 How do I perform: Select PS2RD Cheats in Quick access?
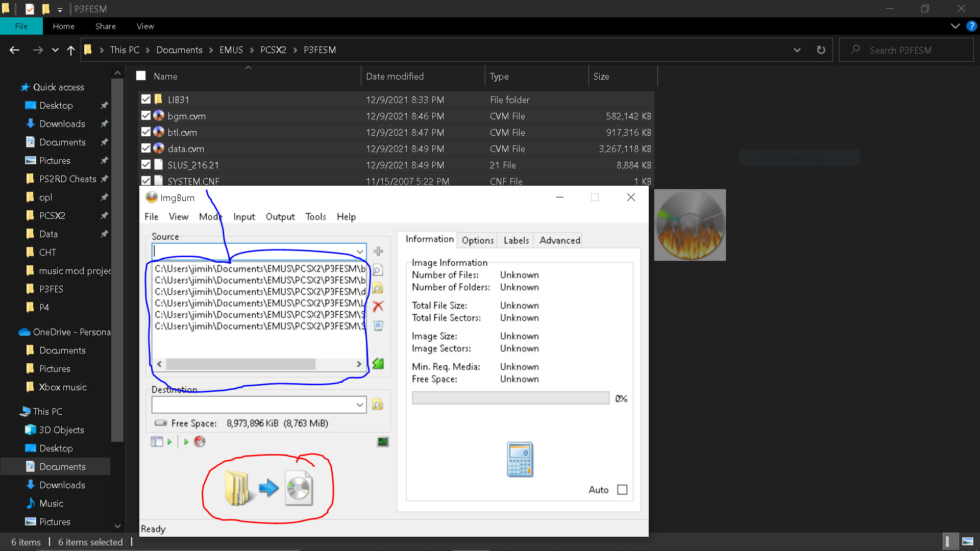pos(67,179)
